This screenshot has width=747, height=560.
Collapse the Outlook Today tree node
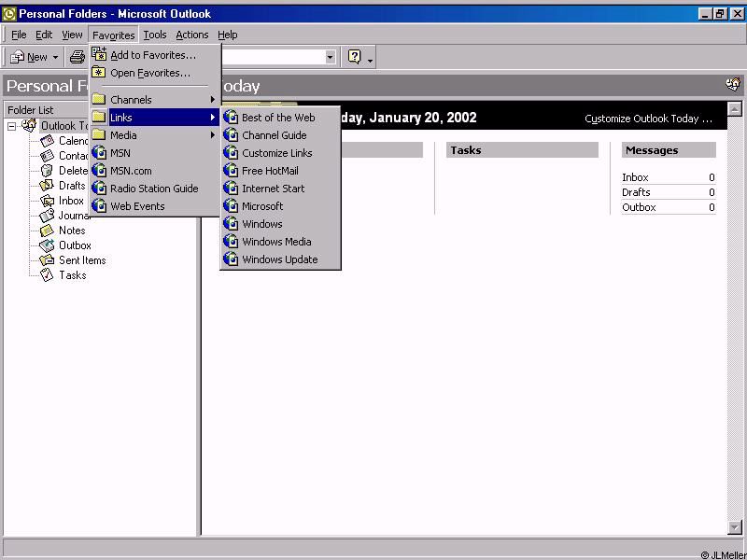(x=11, y=126)
